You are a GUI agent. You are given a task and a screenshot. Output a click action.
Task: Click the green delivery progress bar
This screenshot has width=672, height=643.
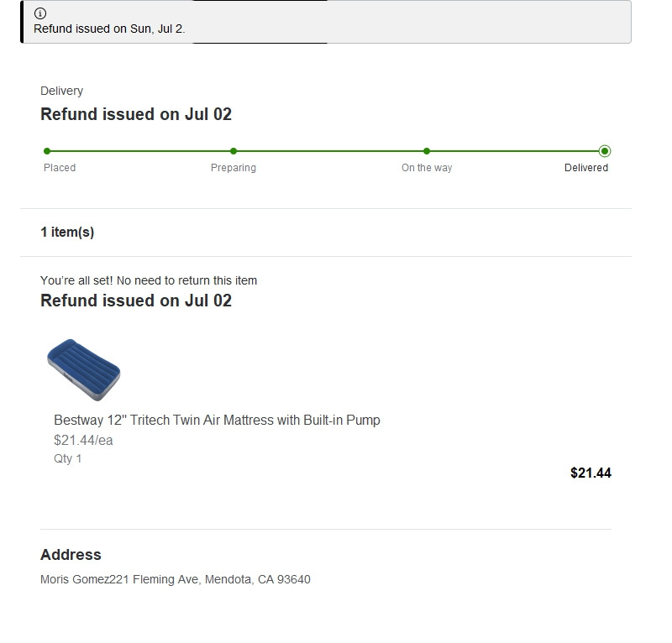pyautogui.click(x=326, y=151)
